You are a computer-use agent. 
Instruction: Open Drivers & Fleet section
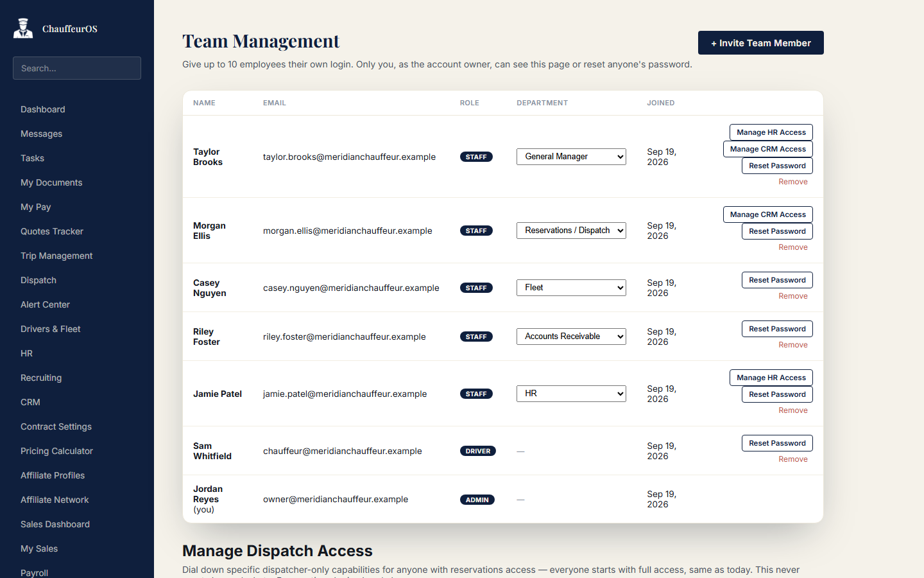pos(50,329)
